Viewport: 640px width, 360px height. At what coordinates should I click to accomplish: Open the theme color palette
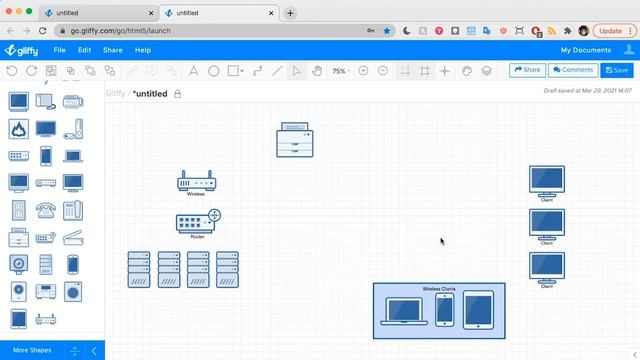[467, 71]
